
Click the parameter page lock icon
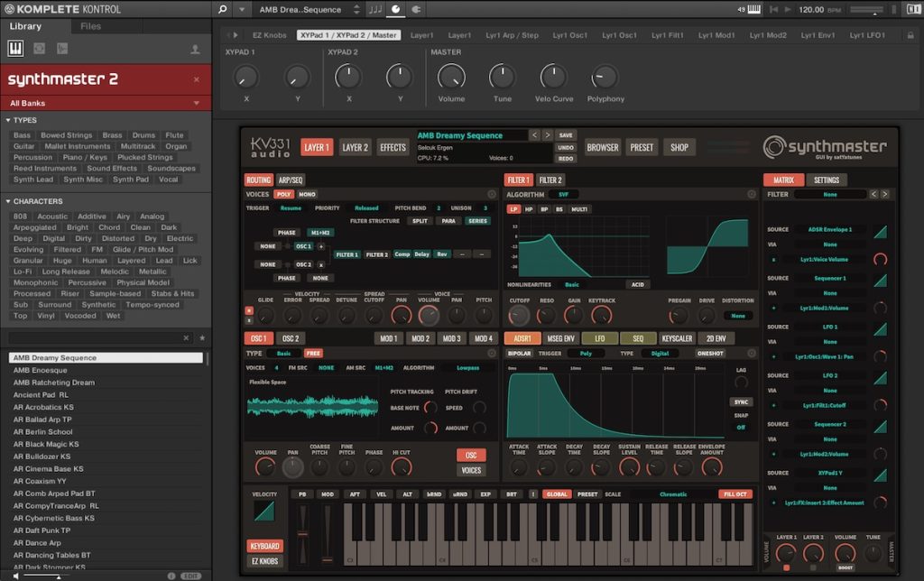click(x=910, y=35)
